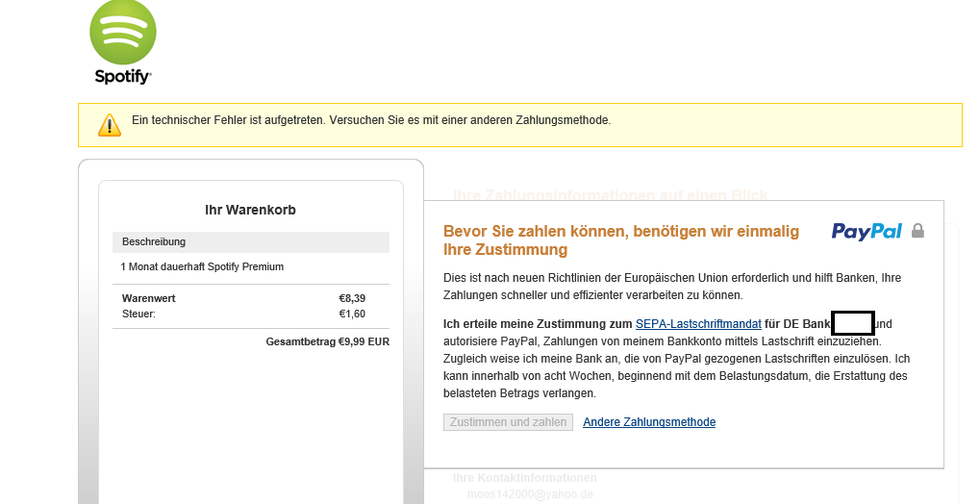Click the €8,39 value
980x504 pixels.
(352, 298)
